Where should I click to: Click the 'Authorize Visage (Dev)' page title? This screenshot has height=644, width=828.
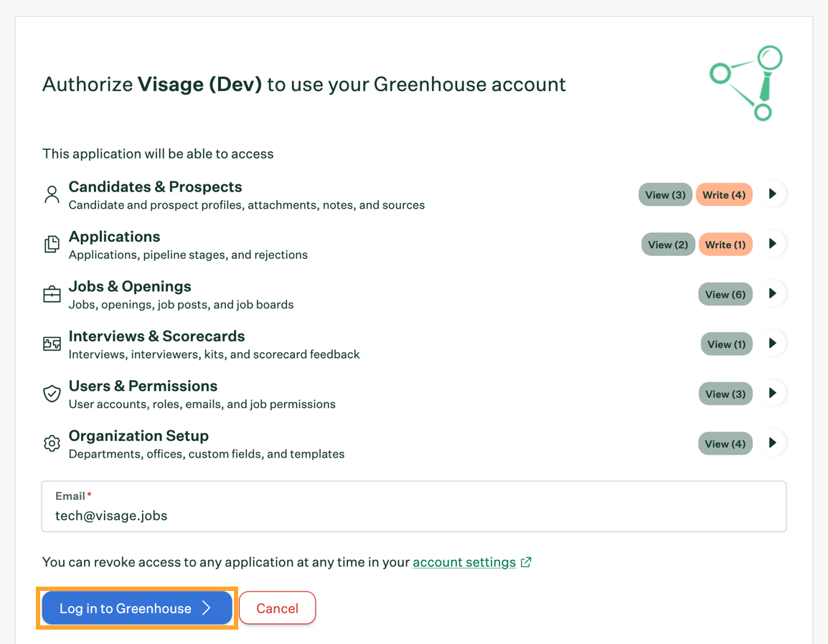[304, 85]
